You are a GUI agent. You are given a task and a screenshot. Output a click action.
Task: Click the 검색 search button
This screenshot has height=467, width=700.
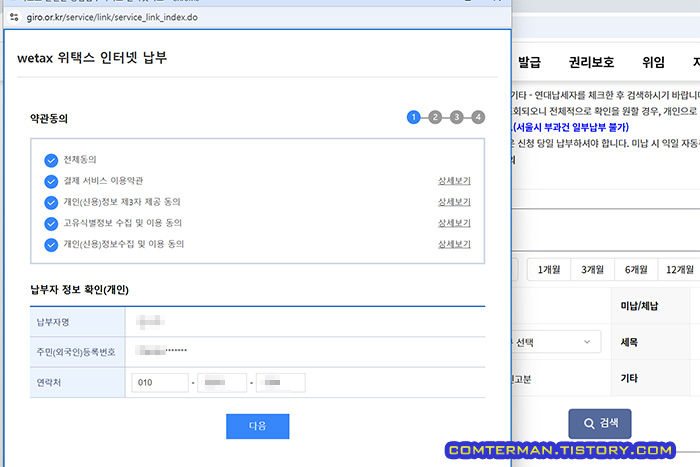(x=600, y=423)
